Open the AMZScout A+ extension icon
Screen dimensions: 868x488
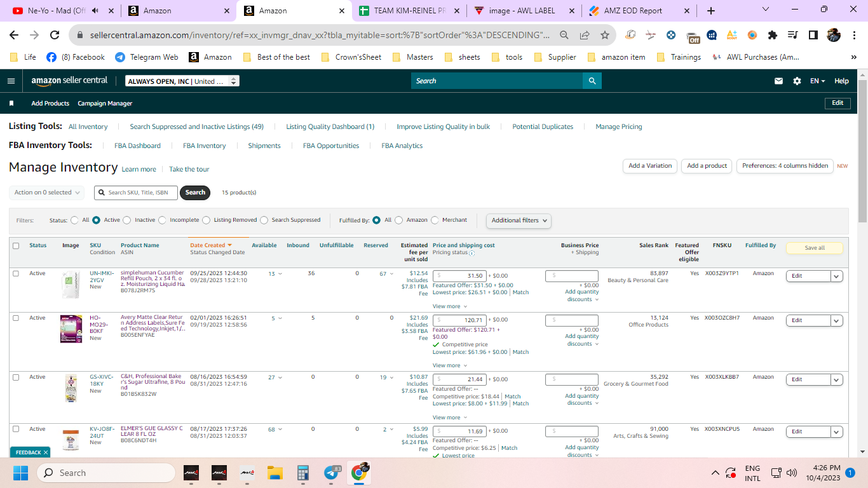732,35
